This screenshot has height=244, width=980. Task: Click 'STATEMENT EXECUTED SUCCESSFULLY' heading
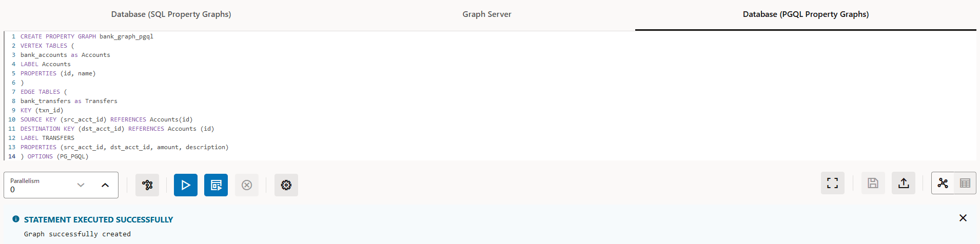(99, 219)
